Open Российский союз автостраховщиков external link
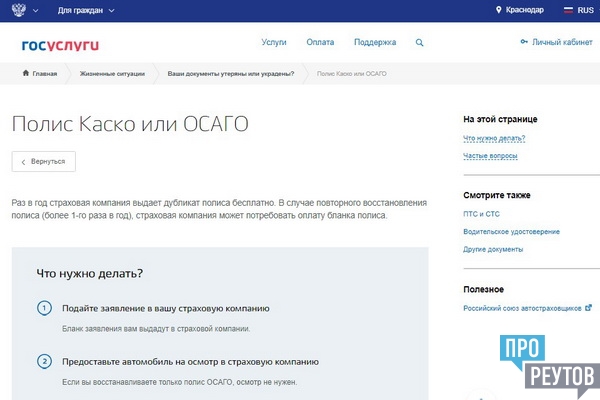The height and width of the screenshot is (400, 600). [x=521, y=309]
